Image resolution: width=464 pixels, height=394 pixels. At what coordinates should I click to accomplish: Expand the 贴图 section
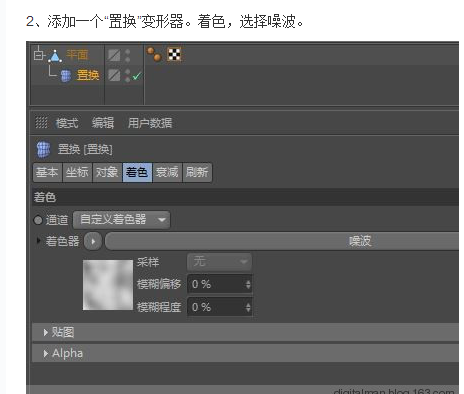pos(246,332)
